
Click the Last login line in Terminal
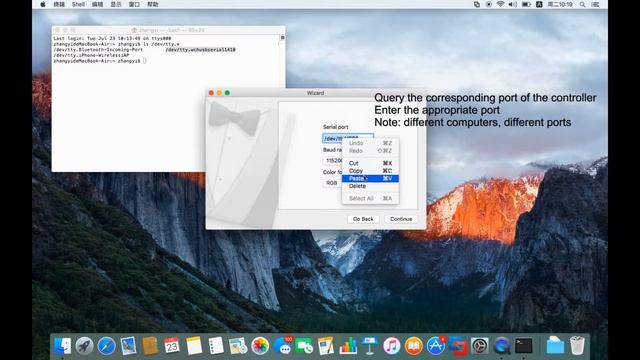112,38
